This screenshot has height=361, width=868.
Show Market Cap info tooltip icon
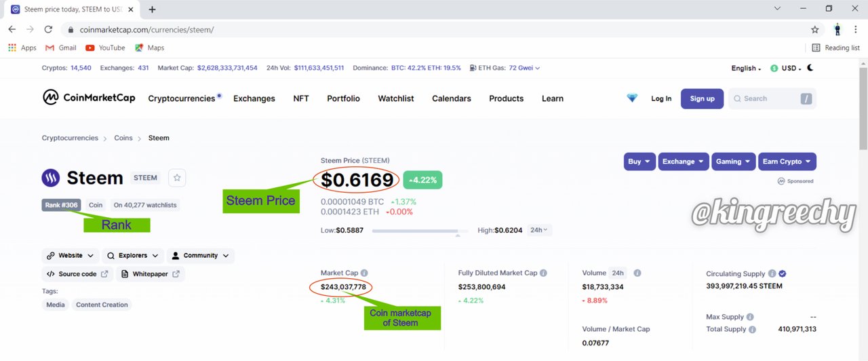coord(364,273)
